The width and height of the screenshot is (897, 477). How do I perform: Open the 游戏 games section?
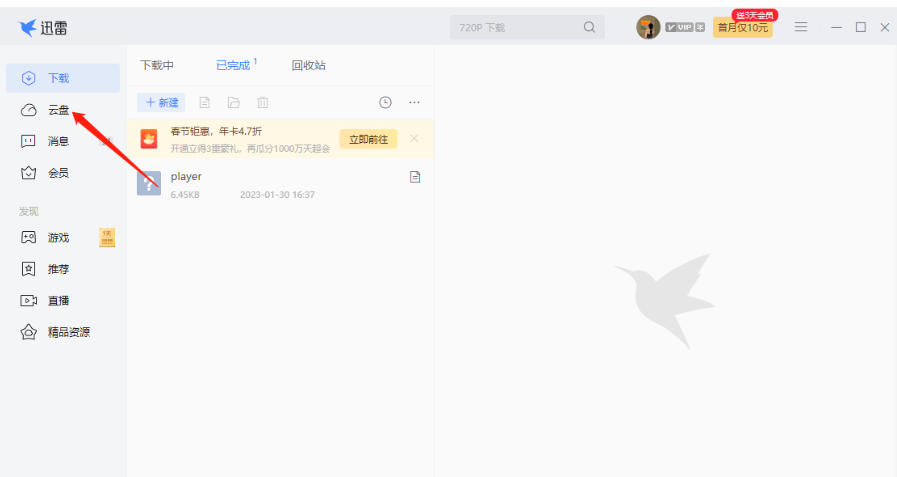(58, 238)
